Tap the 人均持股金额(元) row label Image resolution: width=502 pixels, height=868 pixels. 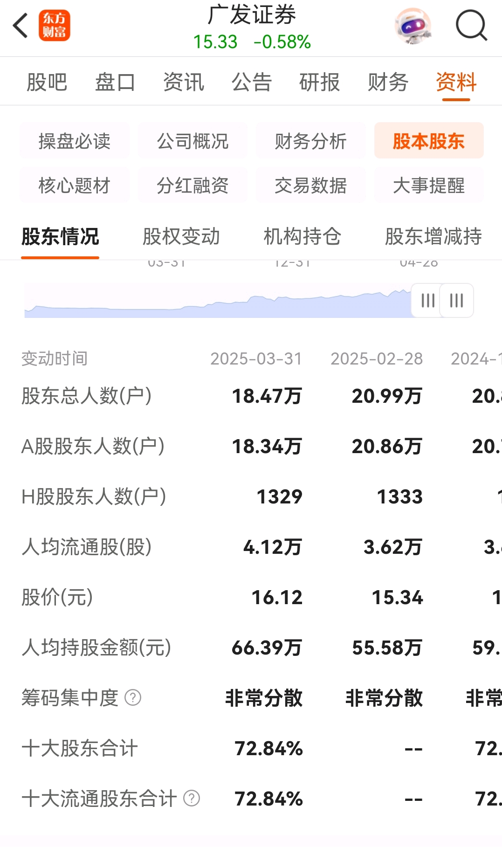[x=96, y=648]
